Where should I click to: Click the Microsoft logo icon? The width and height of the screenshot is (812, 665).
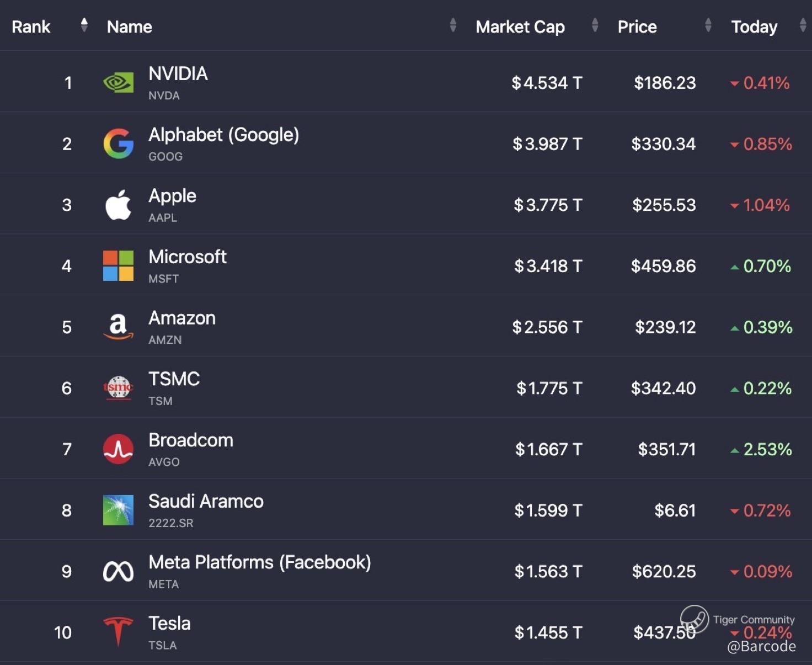coord(118,266)
